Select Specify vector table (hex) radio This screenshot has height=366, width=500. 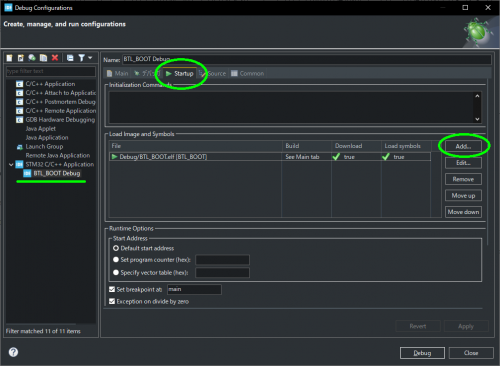tap(116, 273)
